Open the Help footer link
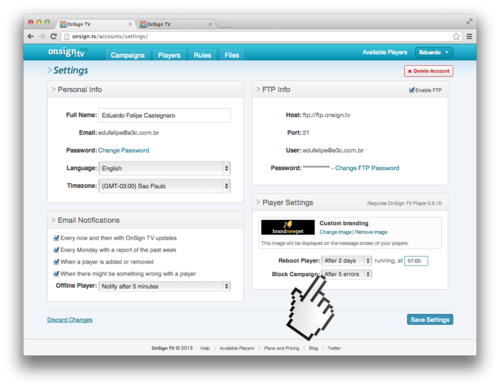The image size is (500, 388). coord(205,348)
